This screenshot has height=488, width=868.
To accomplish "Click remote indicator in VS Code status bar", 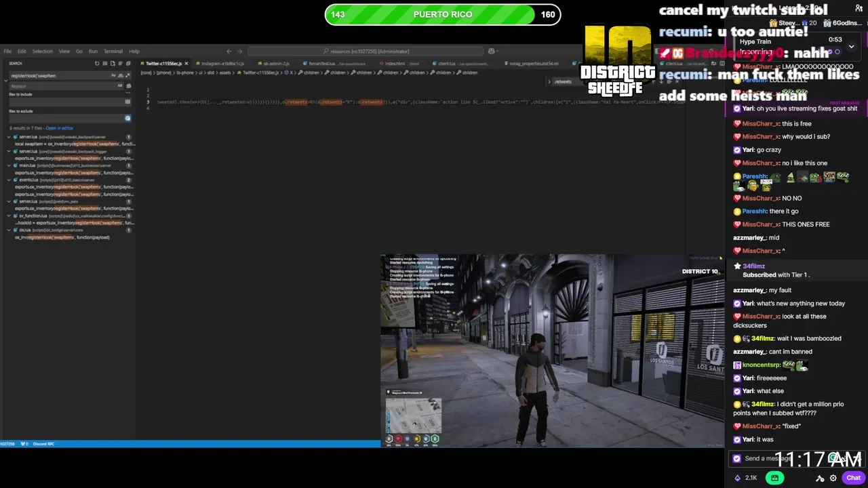I will 7,444.
